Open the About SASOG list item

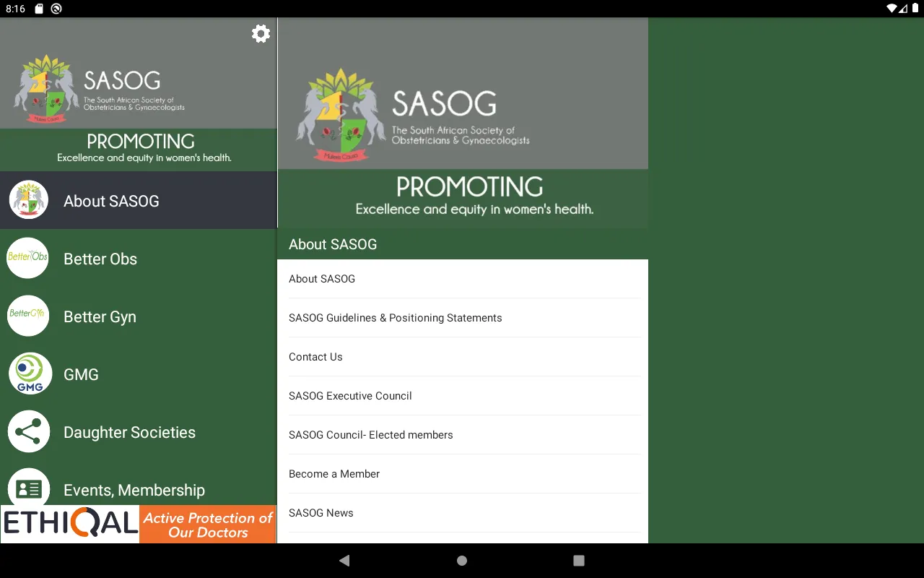point(463,279)
